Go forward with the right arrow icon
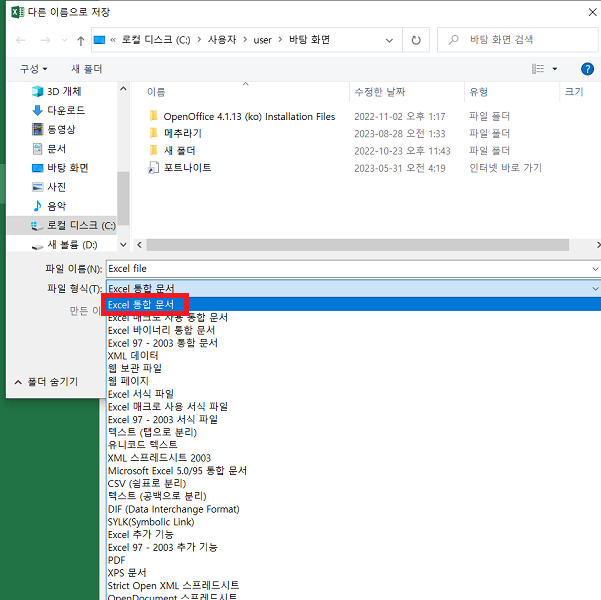 point(45,40)
